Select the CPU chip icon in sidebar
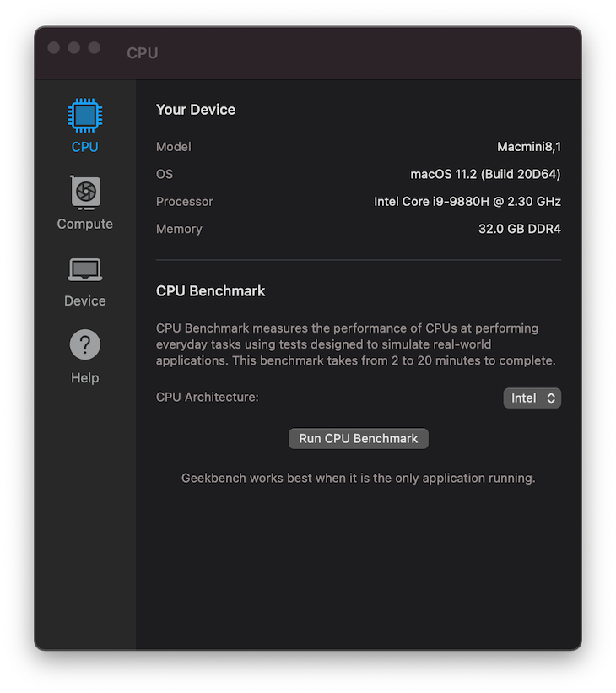 click(85, 116)
